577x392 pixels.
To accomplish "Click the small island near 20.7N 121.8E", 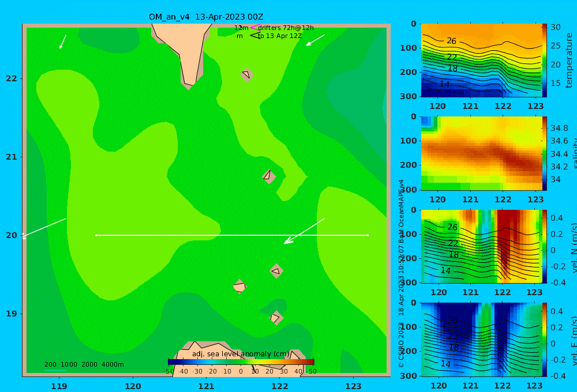I will tap(269, 176).
